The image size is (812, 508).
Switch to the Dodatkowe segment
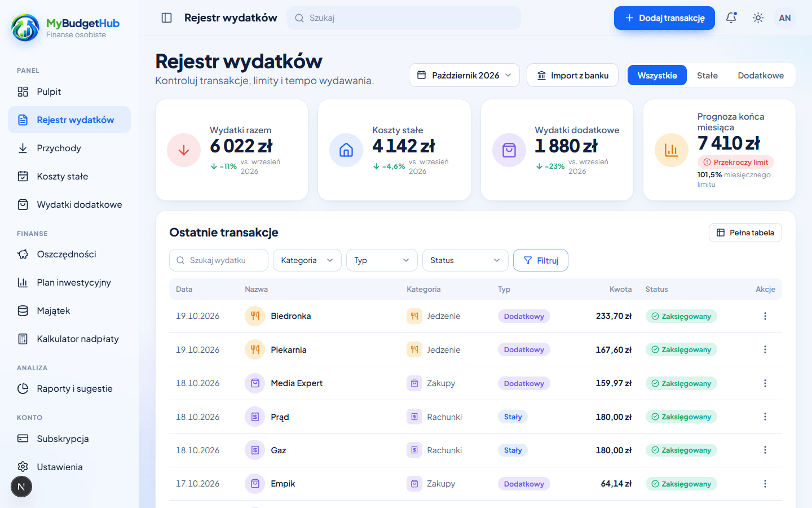761,75
